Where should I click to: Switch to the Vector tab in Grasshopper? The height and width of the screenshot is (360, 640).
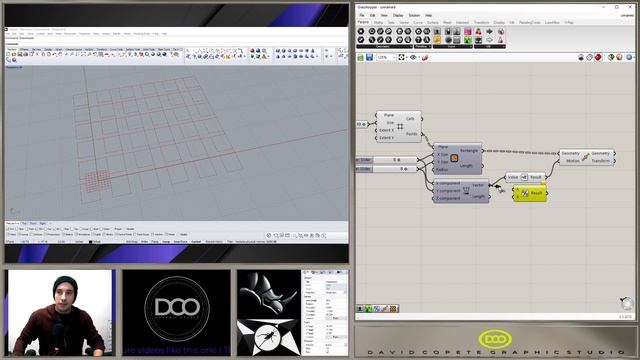point(404,22)
